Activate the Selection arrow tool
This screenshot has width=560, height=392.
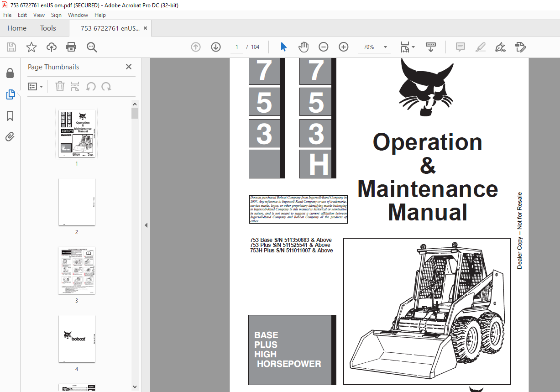pos(283,47)
